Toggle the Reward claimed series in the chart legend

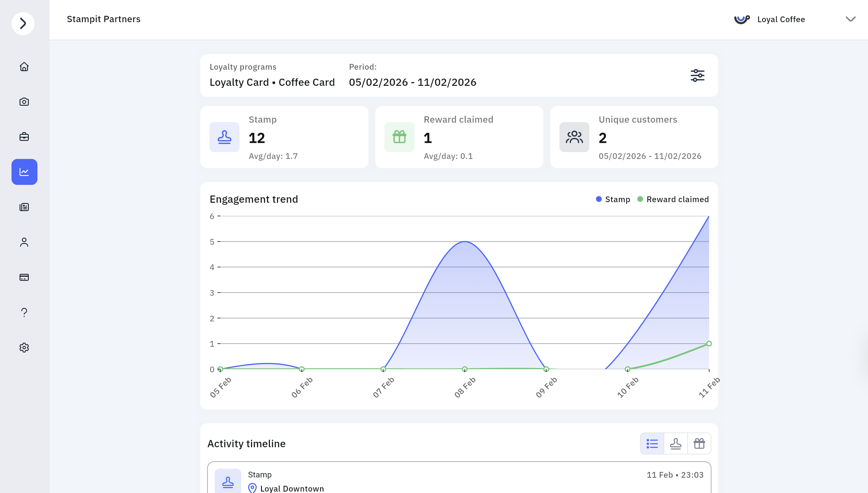tap(673, 200)
